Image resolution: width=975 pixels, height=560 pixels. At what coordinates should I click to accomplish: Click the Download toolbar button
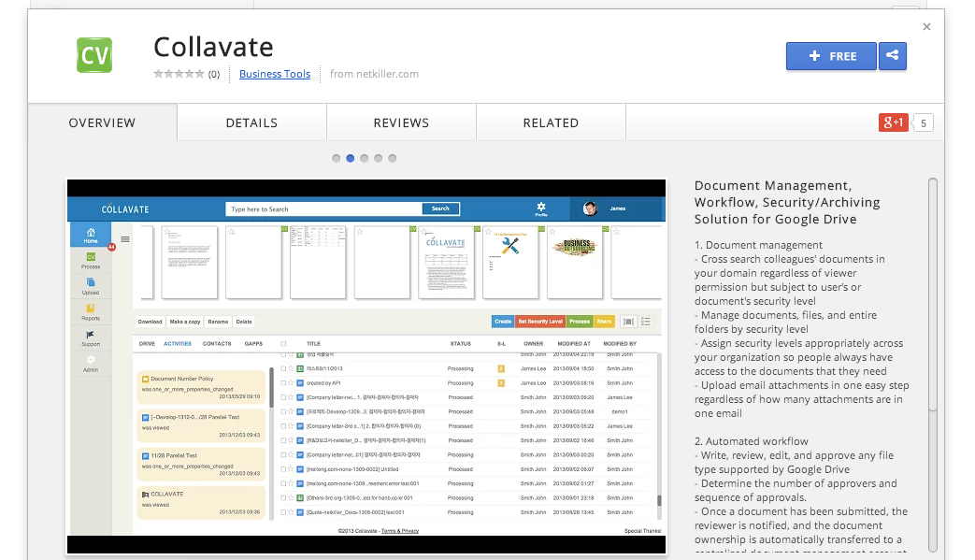click(x=150, y=322)
